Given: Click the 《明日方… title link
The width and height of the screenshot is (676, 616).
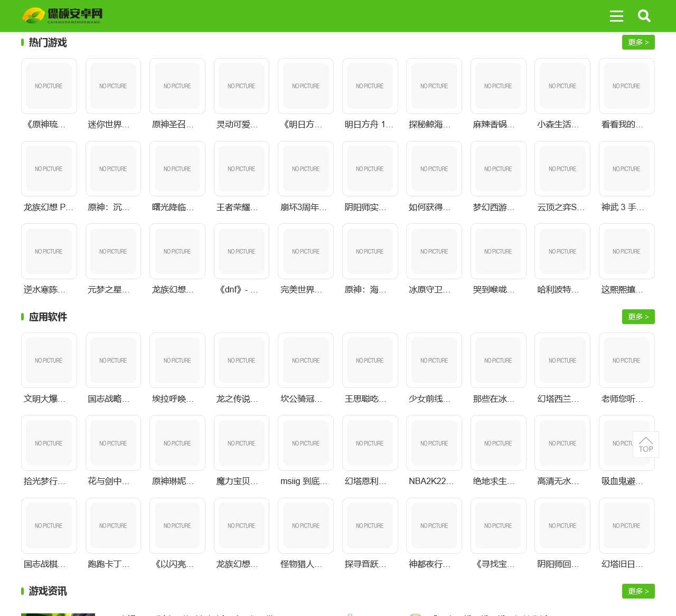Looking at the screenshot, I should (x=302, y=125).
